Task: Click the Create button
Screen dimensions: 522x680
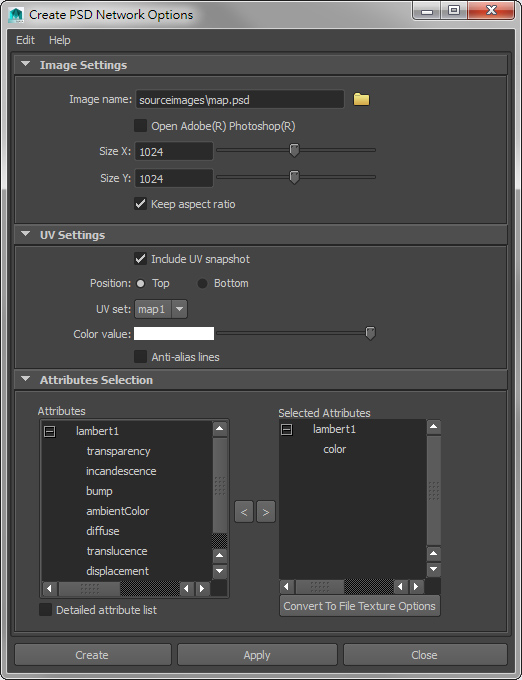Action: [x=93, y=655]
